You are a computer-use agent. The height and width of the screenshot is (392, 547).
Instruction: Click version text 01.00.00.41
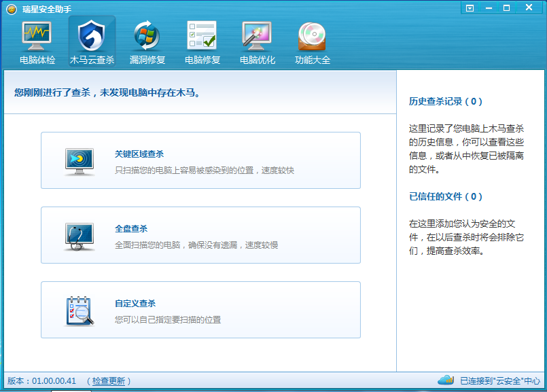54,381
